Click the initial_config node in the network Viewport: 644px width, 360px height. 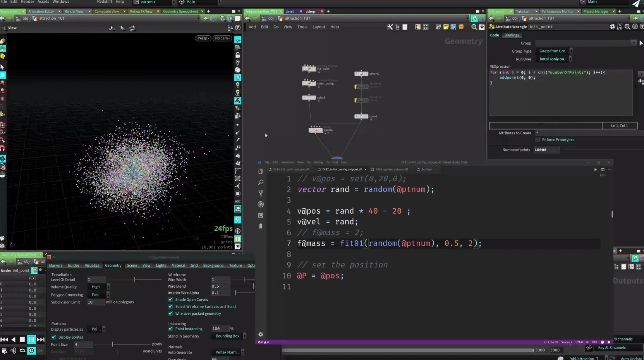309,83
